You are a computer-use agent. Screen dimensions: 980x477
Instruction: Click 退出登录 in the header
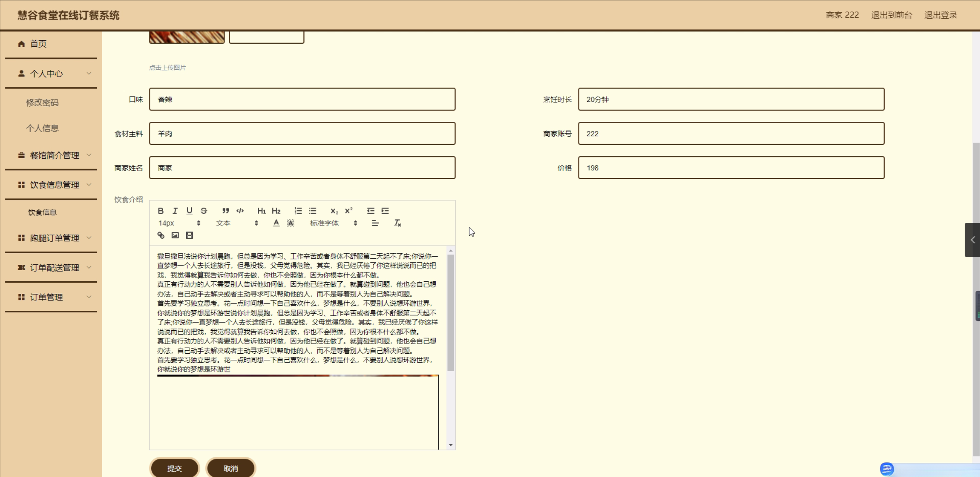941,15
